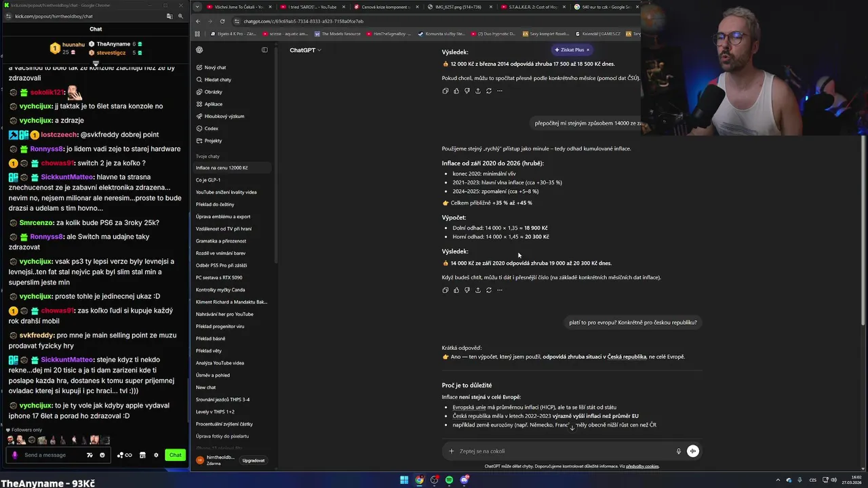The height and width of the screenshot is (488, 868).
Task: Click the microphone dictation icon in composer
Action: click(x=678, y=451)
